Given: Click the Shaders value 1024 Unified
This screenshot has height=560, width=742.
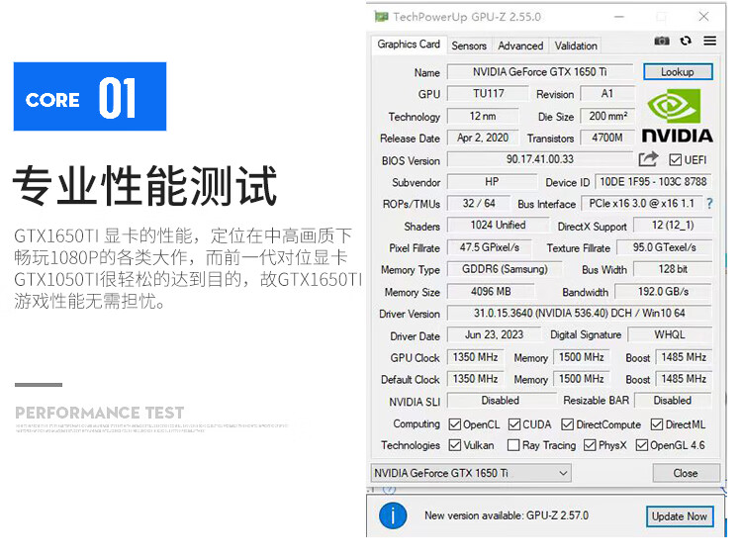Looking at the screenshot, I should click(x=498, y=226).
